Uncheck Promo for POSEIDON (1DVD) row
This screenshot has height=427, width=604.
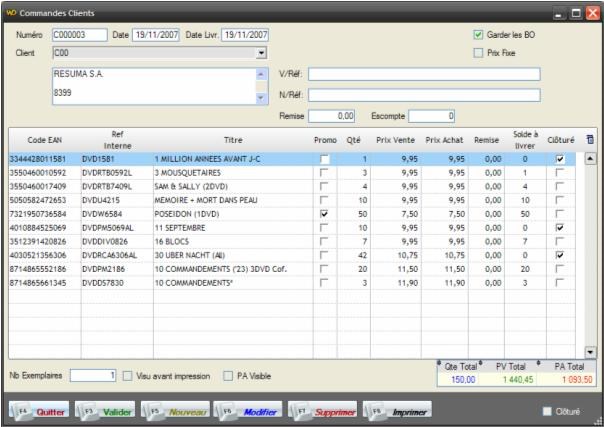(324, 214)
